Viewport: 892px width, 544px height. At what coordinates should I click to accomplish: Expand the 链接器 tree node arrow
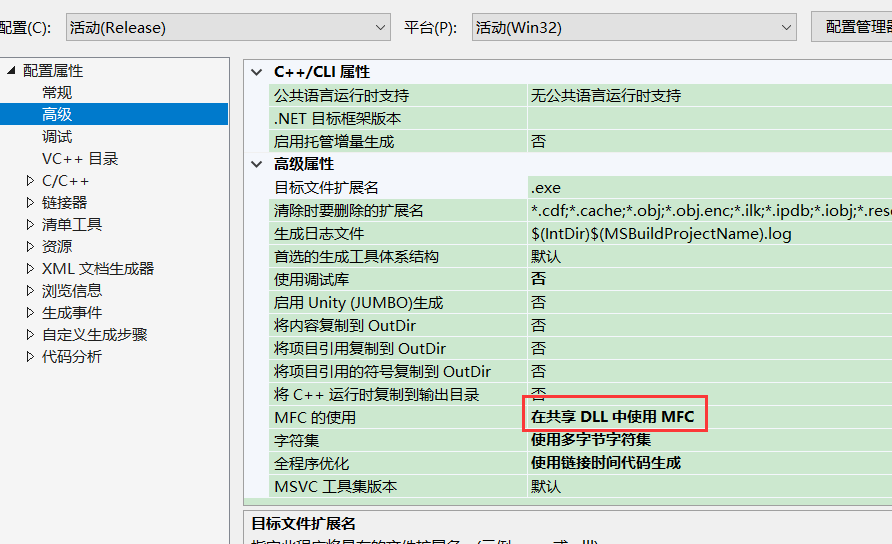point(30,203)
